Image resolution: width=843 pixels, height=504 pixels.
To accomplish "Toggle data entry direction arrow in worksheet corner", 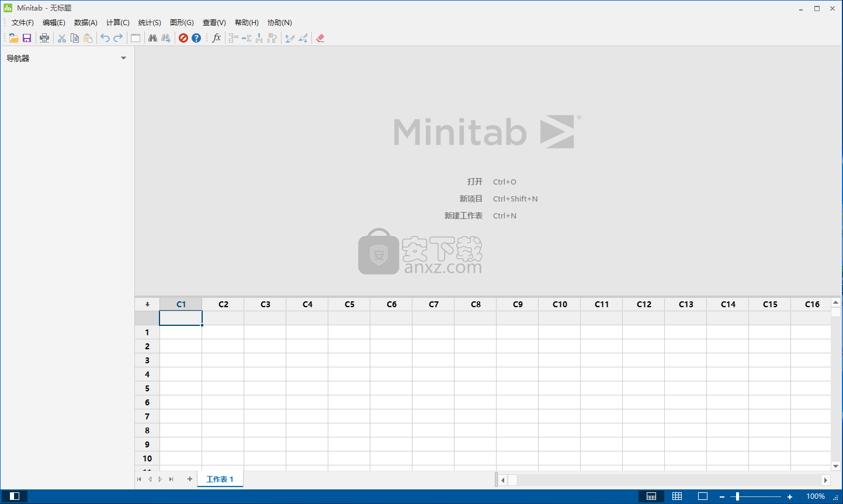I will click(147, 304).
